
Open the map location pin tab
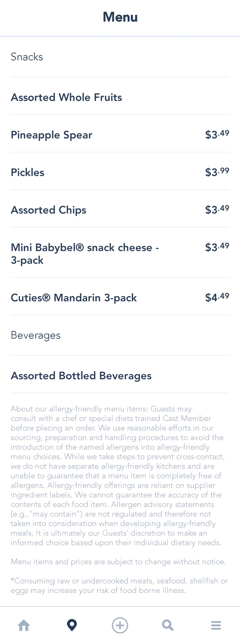click(x=72, y=625)
